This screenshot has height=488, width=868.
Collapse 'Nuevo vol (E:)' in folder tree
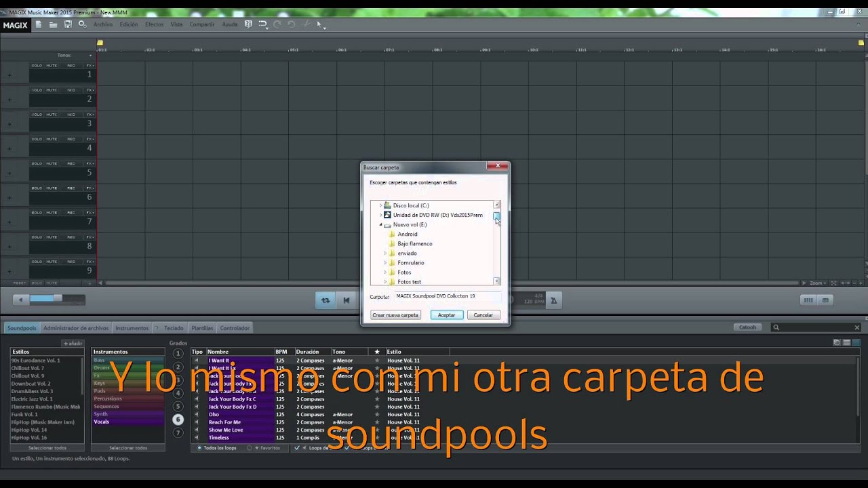tap(380, 224)
